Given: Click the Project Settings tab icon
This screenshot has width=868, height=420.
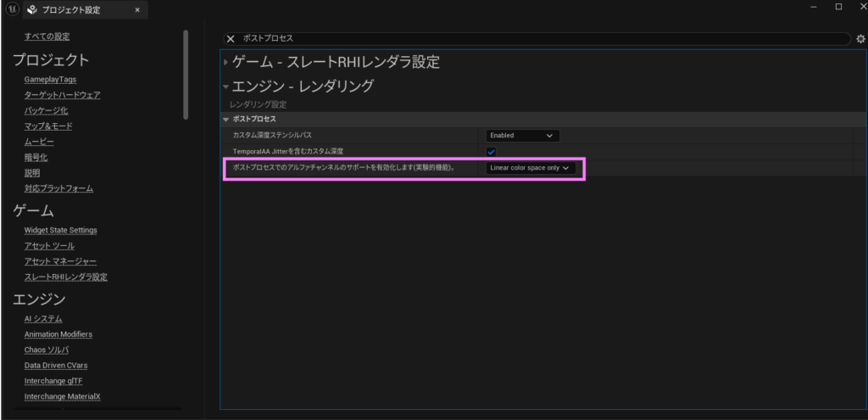Looking at the screenshot, I should click(x=32, y=9).
